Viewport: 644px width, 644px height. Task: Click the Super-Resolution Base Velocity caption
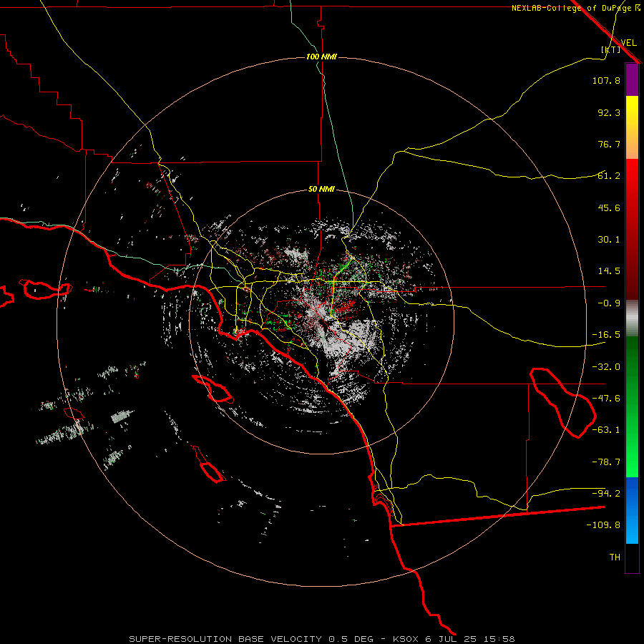[x=322, y=639]
